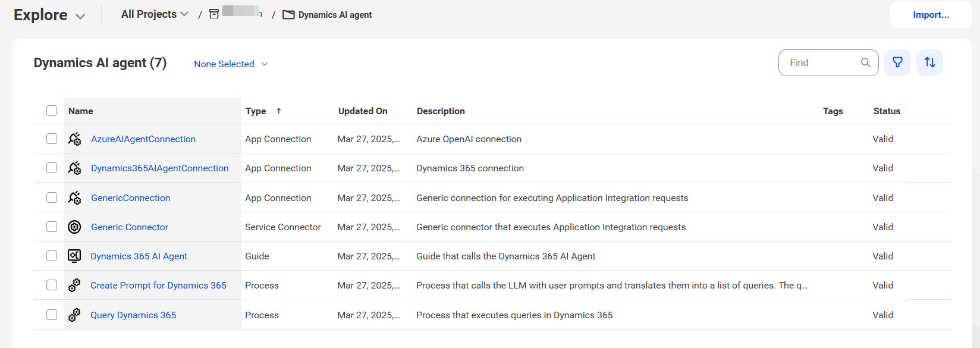The image size is (980, 348).
Task: Click the folder icon beside Dynamics AI agent
Action: (288, 15)
